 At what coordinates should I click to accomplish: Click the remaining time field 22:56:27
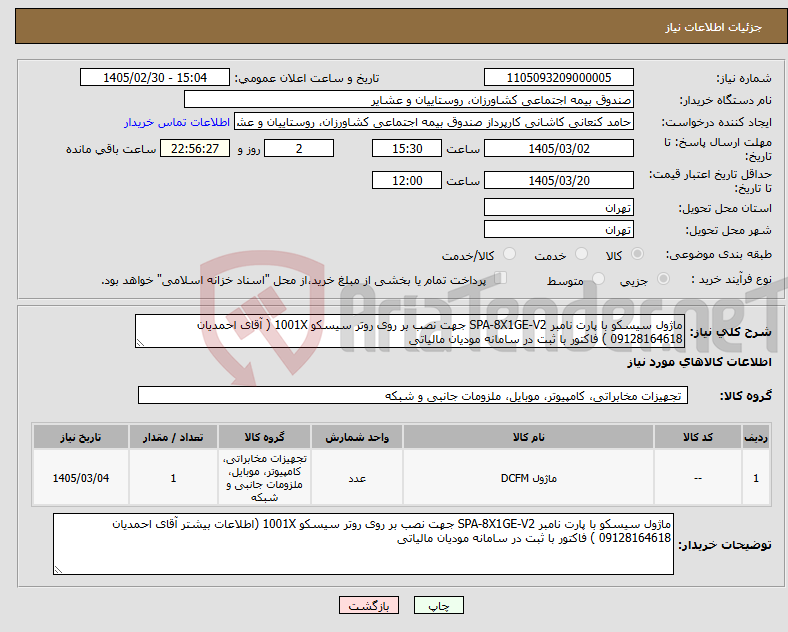[x=195, y=149]
